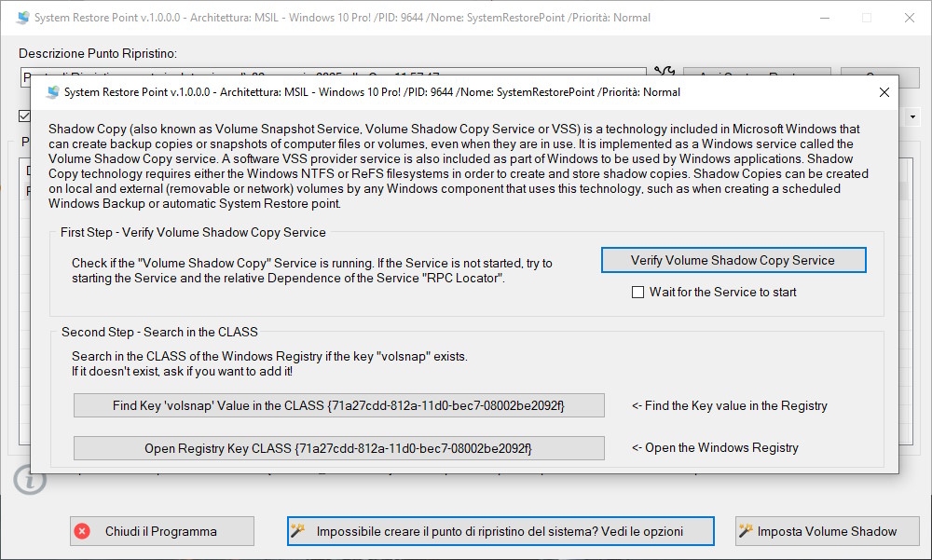932x560 pixels.
Task: Close the Shadow Copy dialog
Action: click(x=884, y=92)
